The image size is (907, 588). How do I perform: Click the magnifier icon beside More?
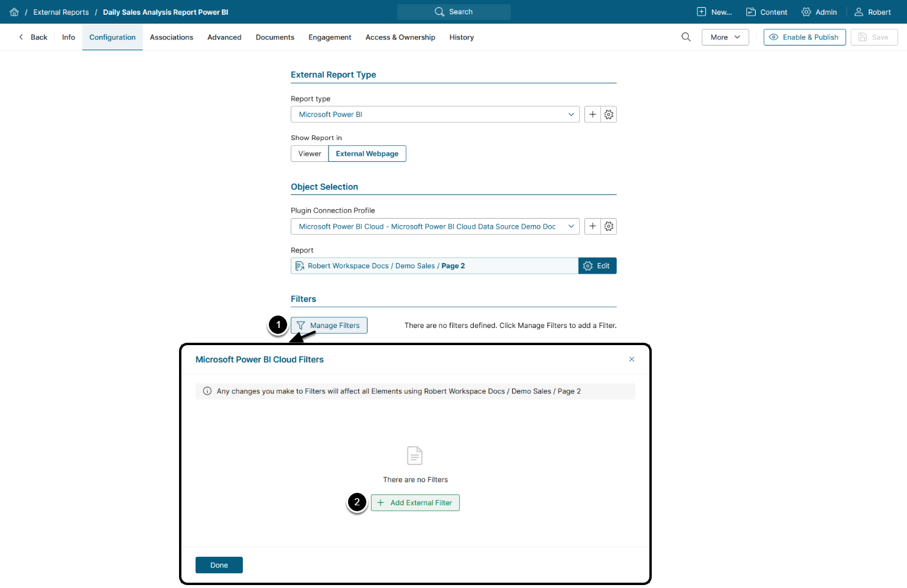pyautogui.click(x=686, y=37)
